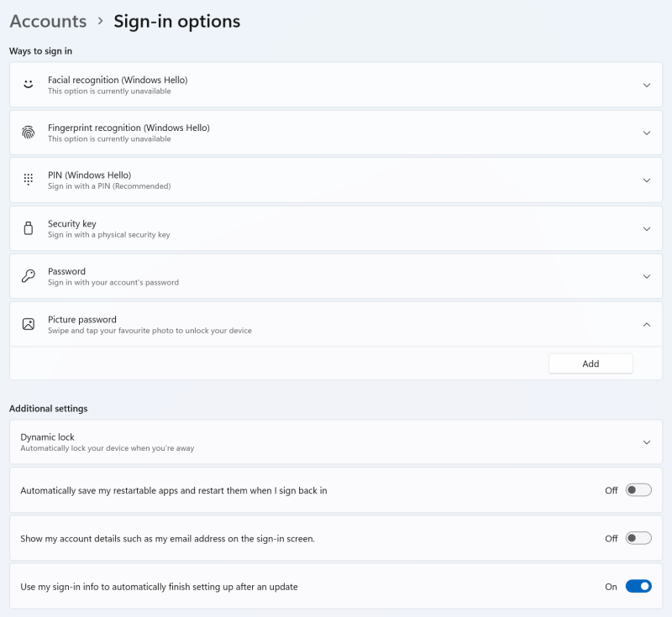Expand the PIN (Windows Hello) options
The height and width of the screenshot is (617, 672).
[x=647, y=180]
